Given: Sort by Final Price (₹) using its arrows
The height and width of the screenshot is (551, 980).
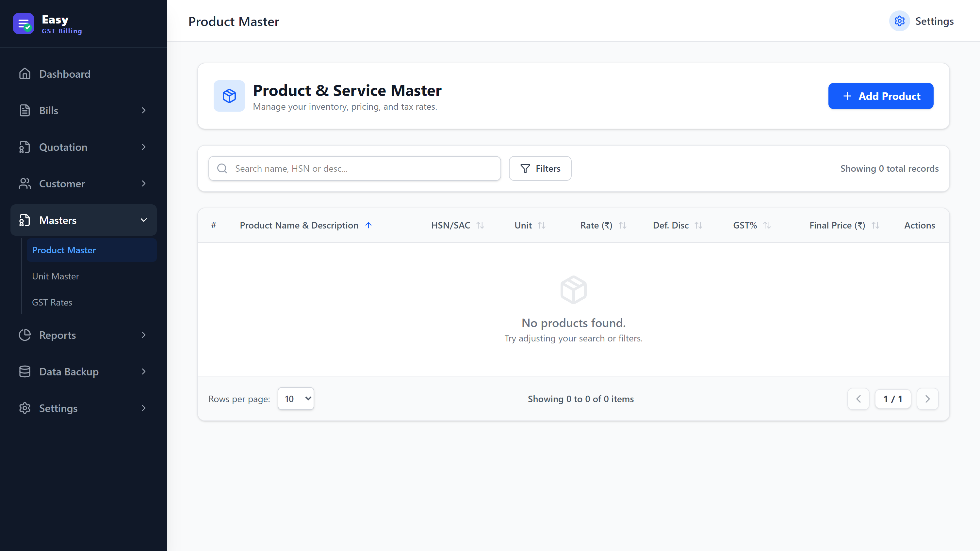Looking at the screenshot, I should 875,226.
